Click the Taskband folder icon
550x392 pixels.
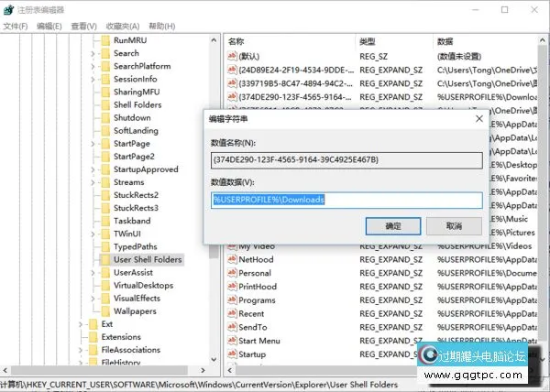pyautogui.click(x=104, y=221)
